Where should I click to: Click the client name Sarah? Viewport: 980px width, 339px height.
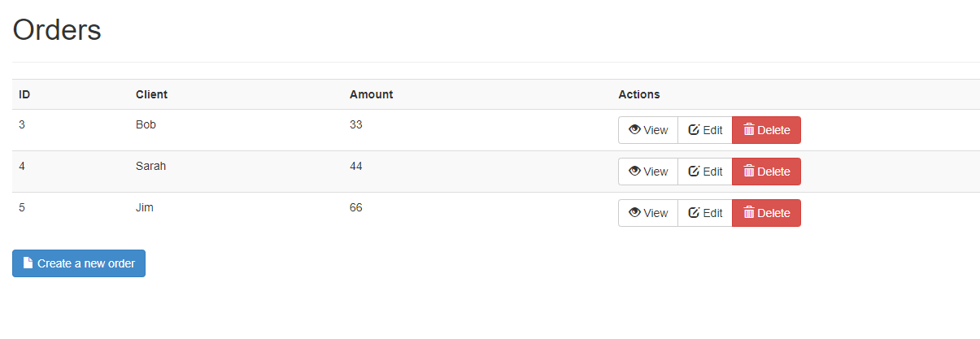[150, 166]
